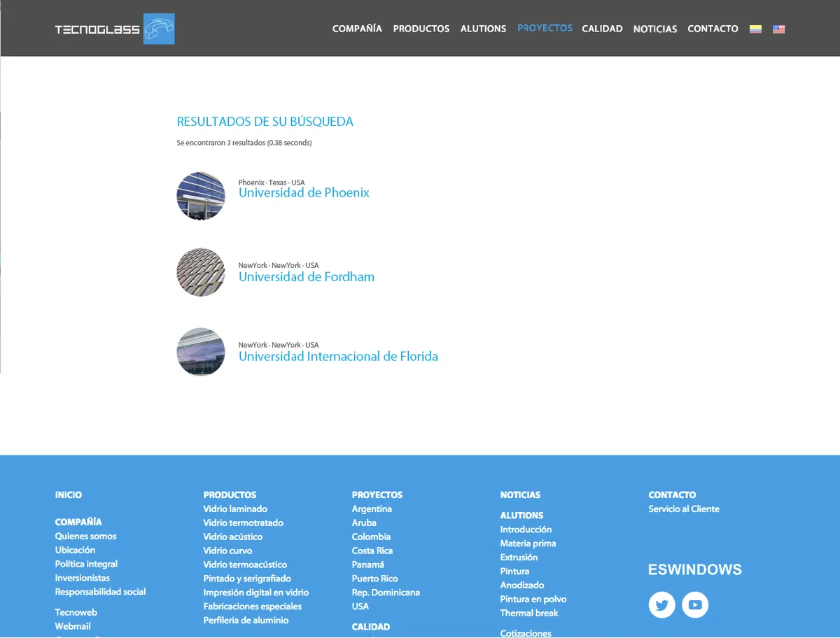The width and height of the screenshot is (840, 638).
Task: Go to CONTACTO in the header
Action: click(713, 29)
